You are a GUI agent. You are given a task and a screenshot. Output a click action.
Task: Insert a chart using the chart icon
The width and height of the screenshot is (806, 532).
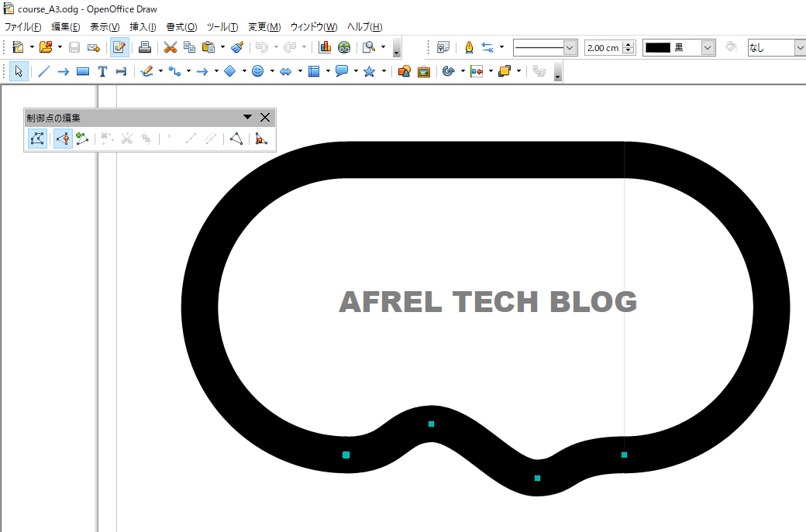(x=325, y=47)
